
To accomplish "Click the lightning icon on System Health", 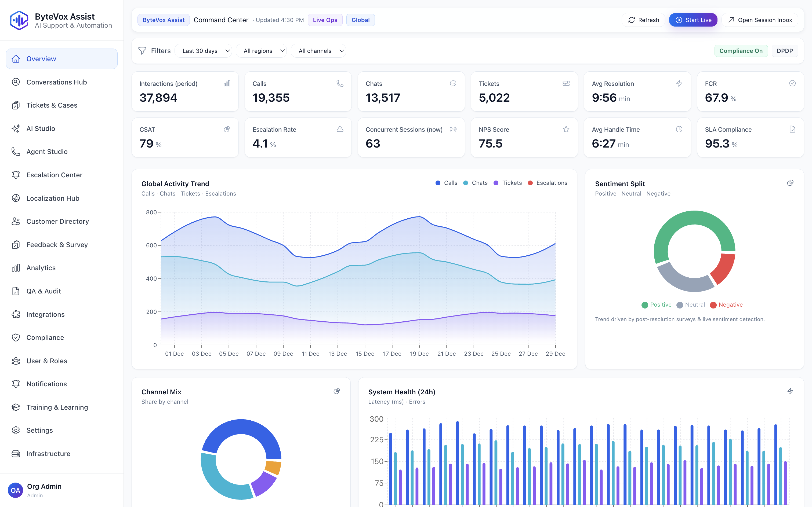I will click(x=791, y=391).
